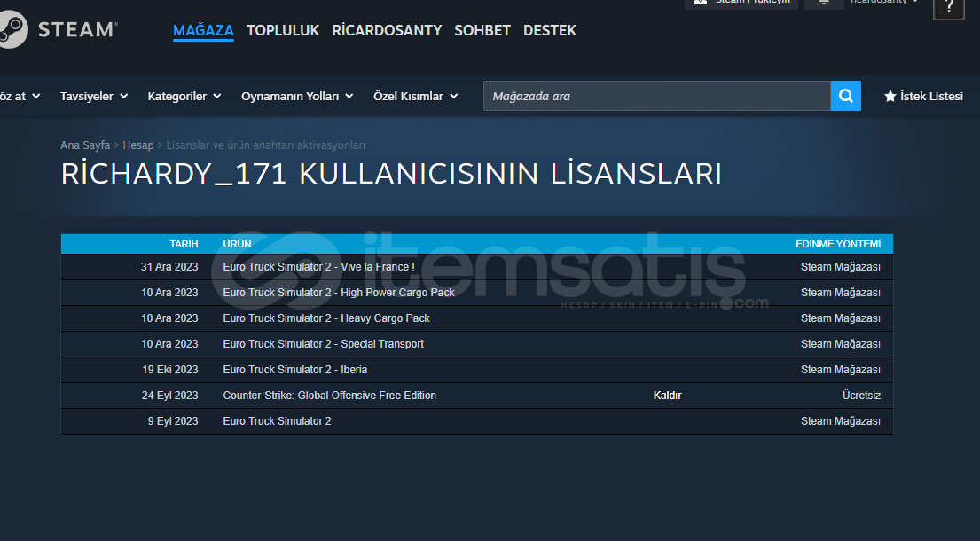Click the date 31 Ara 2023
This screenshot has width=980, height=541.
pyautogui.click(x=169, y=267)
